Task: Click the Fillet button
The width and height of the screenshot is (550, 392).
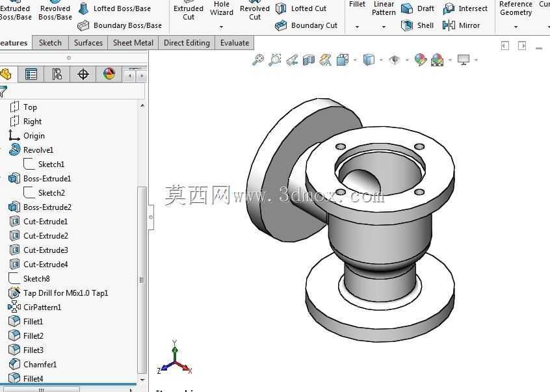Action: [357, 4]
